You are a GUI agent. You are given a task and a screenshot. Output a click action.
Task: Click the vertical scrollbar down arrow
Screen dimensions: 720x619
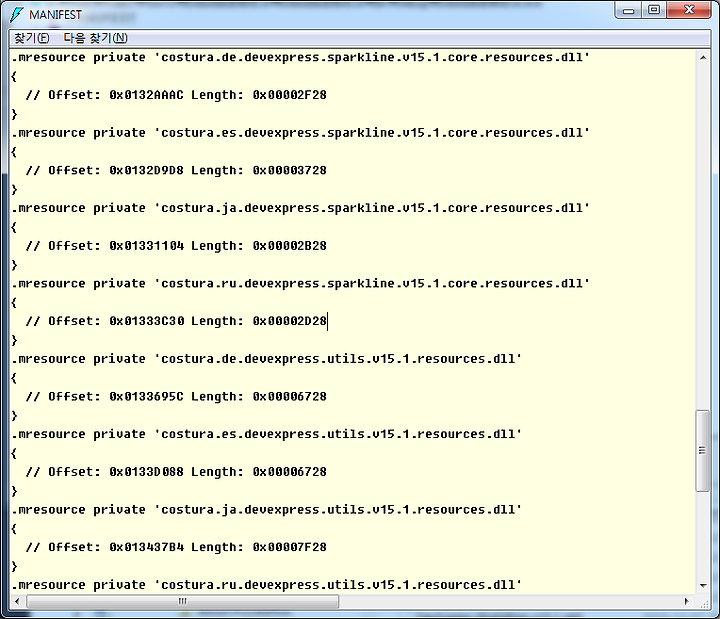coord(703,586)
